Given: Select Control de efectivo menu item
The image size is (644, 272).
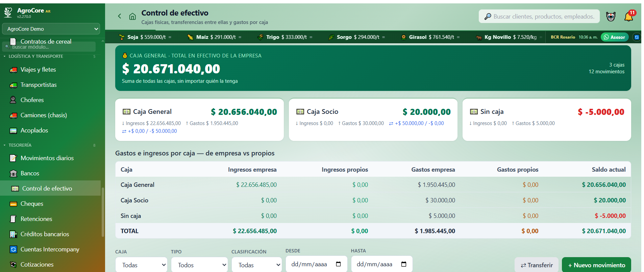Looking at the screenshot, I should point(50,188).
